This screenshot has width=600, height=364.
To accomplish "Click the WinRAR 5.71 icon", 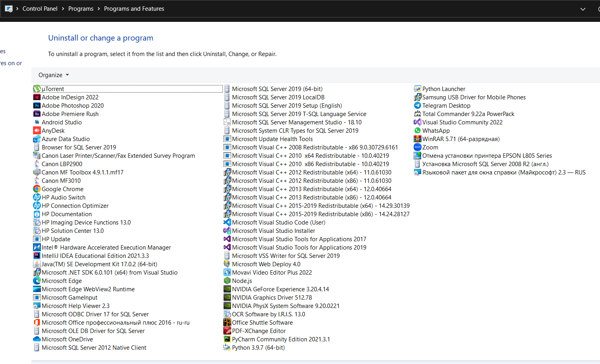I will [418, 139].
